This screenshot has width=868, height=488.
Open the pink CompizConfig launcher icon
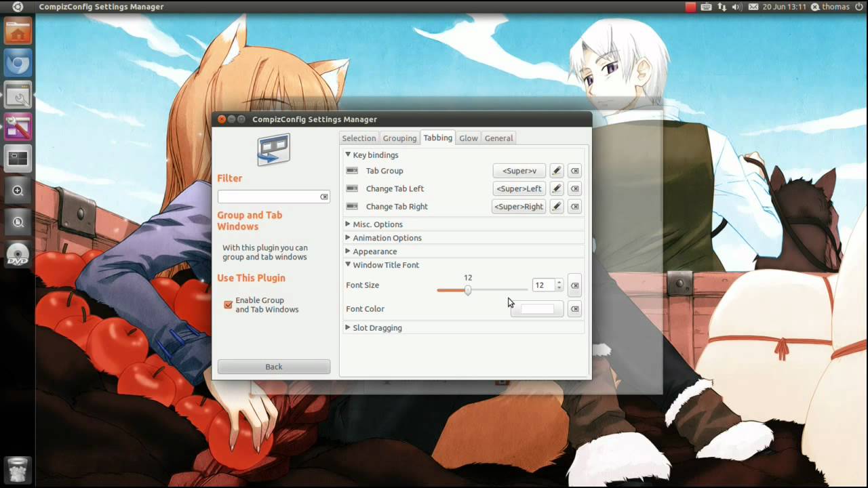click(18, 127)
